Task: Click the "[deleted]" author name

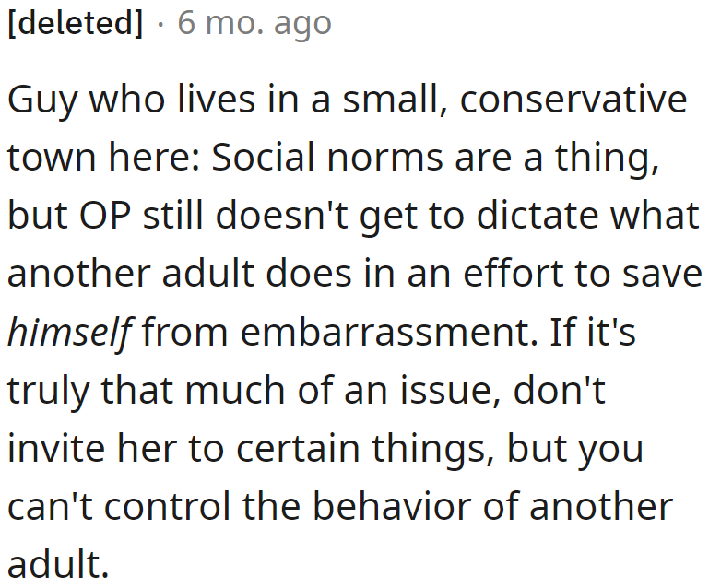Action: (x=75, y=24)
